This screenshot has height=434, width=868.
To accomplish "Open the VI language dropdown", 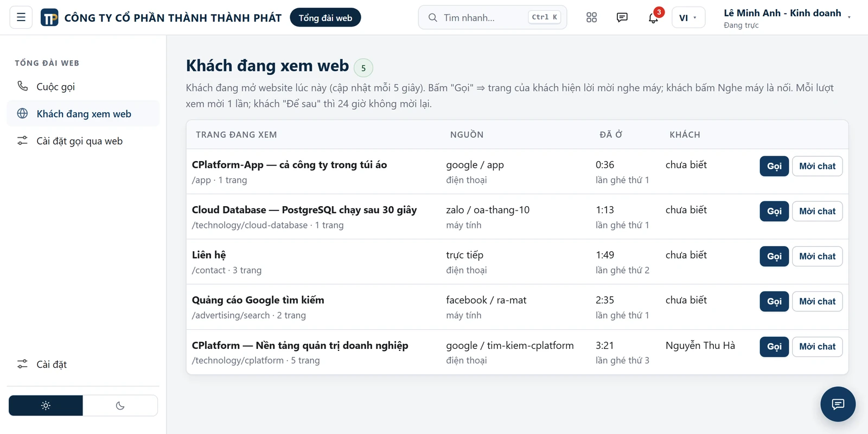I will coord(688,17).
